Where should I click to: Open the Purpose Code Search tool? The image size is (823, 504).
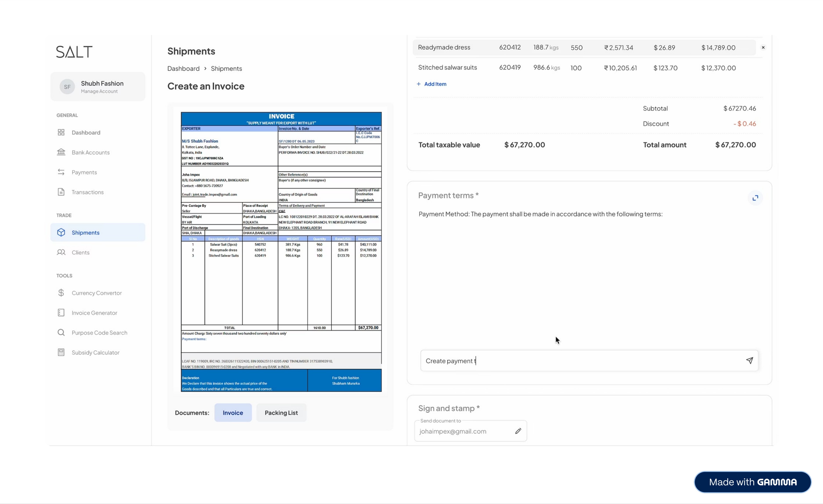coord(99,333)
